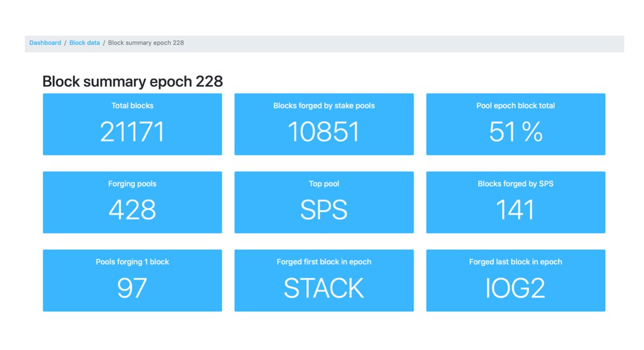
Task: Click 'Forged last block in epoch' label
Action: click(x=516, y=262)
